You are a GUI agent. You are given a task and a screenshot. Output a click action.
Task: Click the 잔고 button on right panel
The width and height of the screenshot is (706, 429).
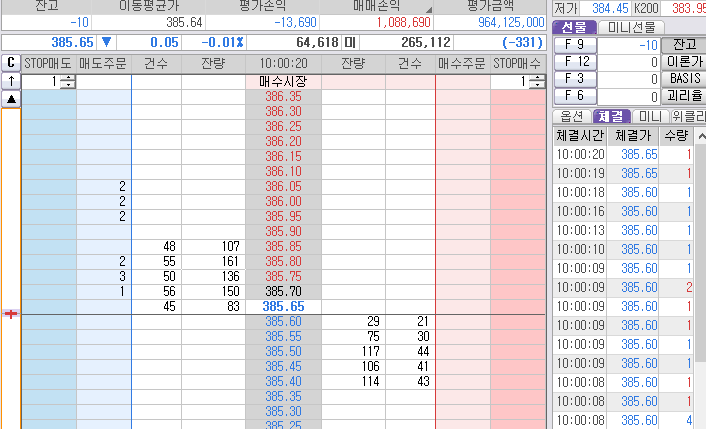(x=684, y=45)
